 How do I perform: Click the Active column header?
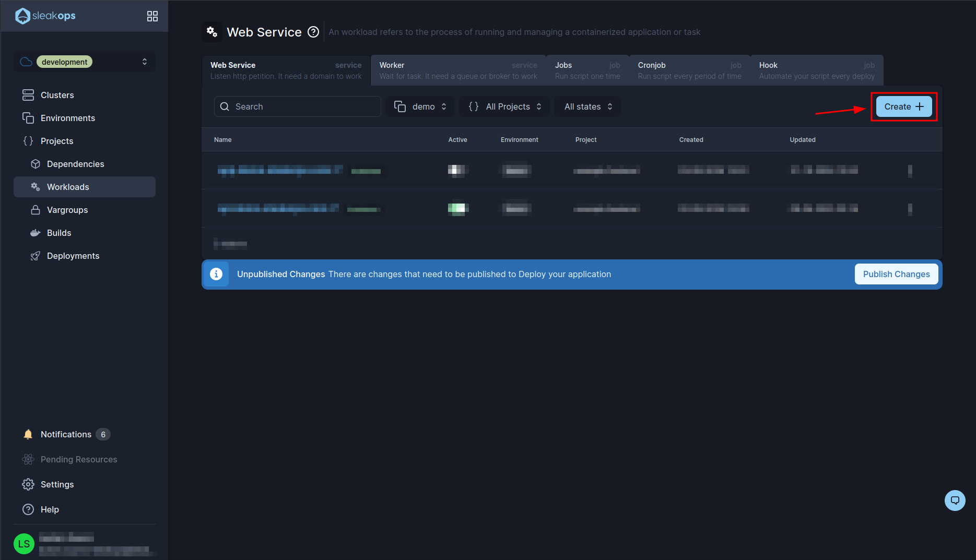pos(457,139)
